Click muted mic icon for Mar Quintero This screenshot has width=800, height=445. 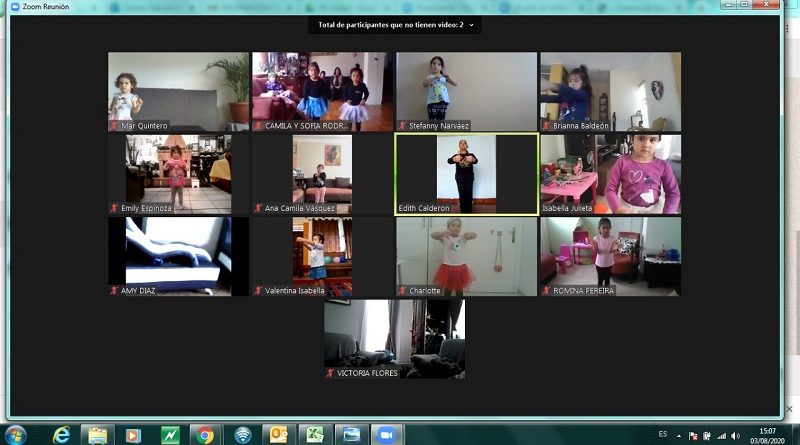click(114, 126)
